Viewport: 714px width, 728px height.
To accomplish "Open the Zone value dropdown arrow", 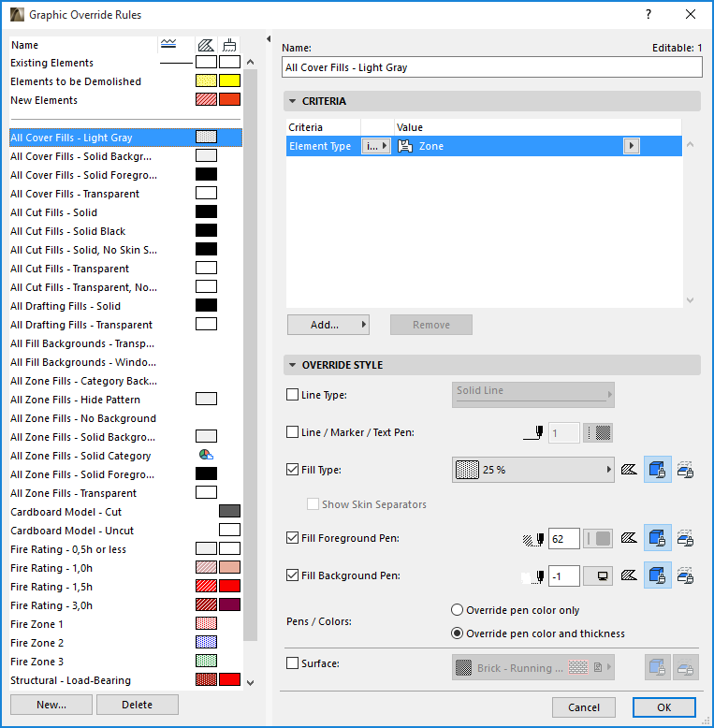I will tap(632, 146).
